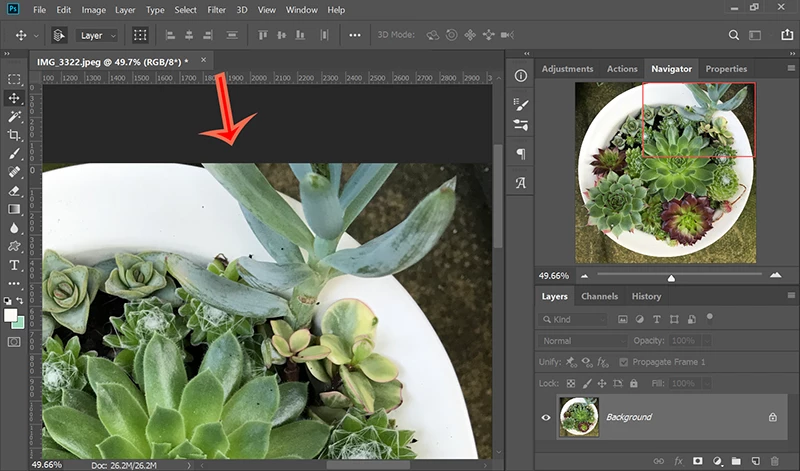Hide the Background layer with eye icon
800x471 pixels.
[x=546, y=417]
